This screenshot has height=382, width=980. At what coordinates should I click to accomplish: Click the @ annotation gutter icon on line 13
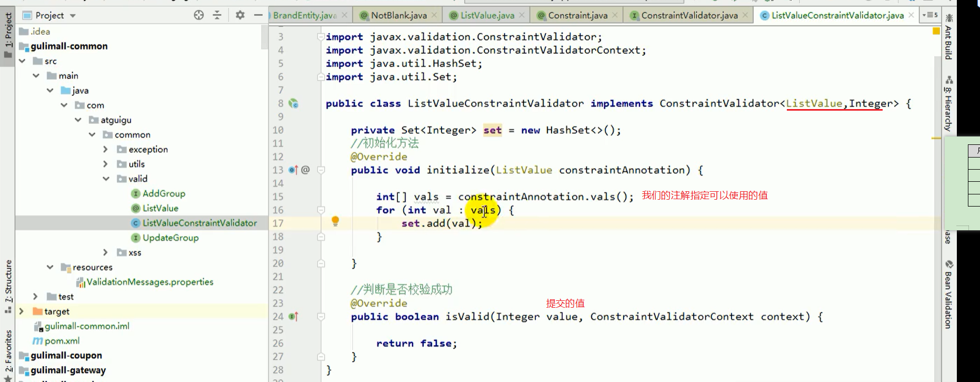(x=306, y=170)
